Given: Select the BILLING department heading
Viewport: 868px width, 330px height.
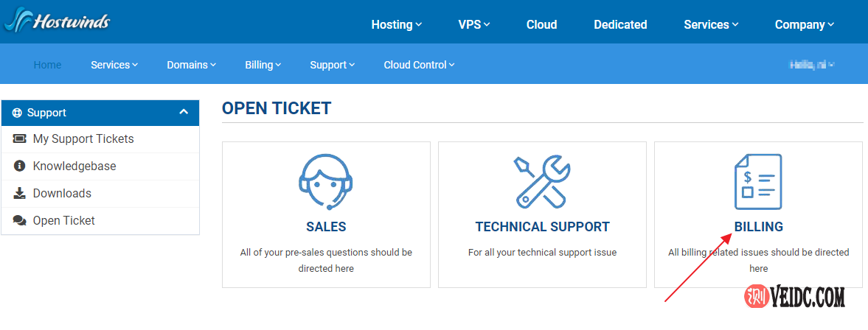Looking at the screenshot, I should click(x=758, y=227).
